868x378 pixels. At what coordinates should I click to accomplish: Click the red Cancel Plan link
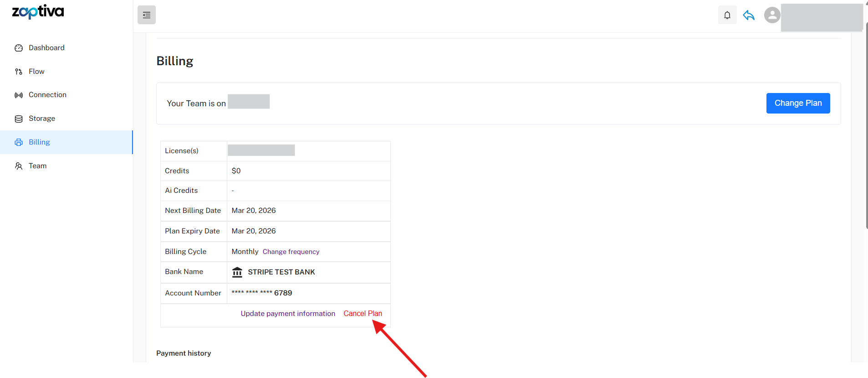363,314
